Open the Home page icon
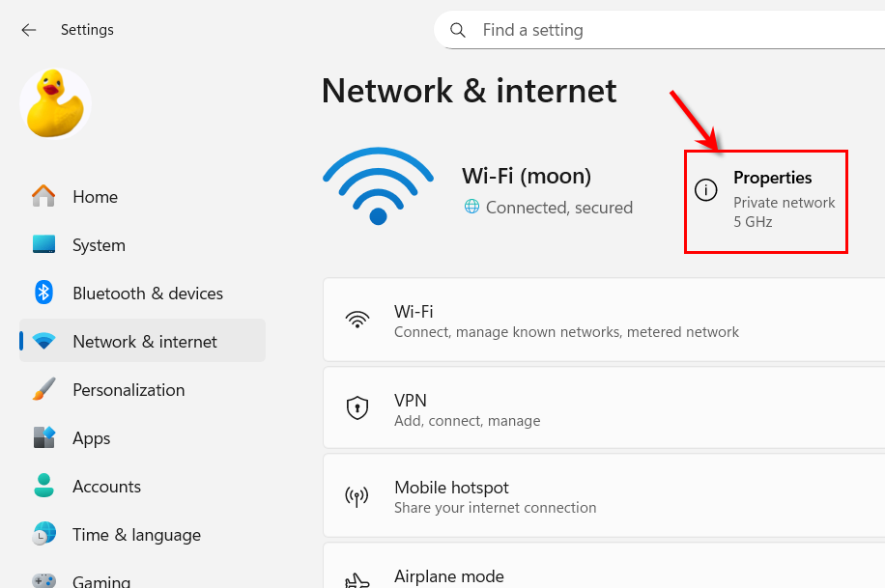This screenshot has width=885, height=588. (x=43, y=197)
